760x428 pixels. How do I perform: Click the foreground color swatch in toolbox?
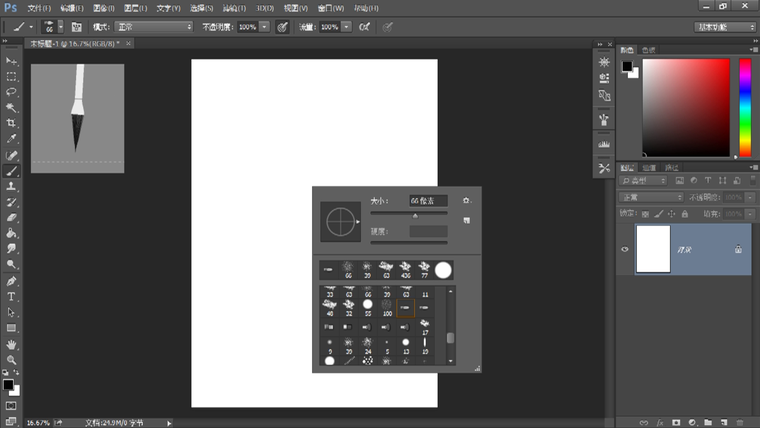click(x=8, y=384)
